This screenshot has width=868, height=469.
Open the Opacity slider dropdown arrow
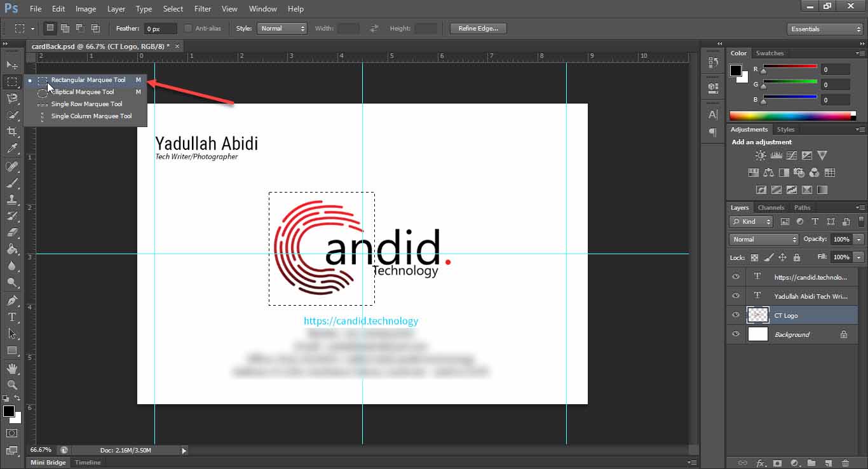859,240
